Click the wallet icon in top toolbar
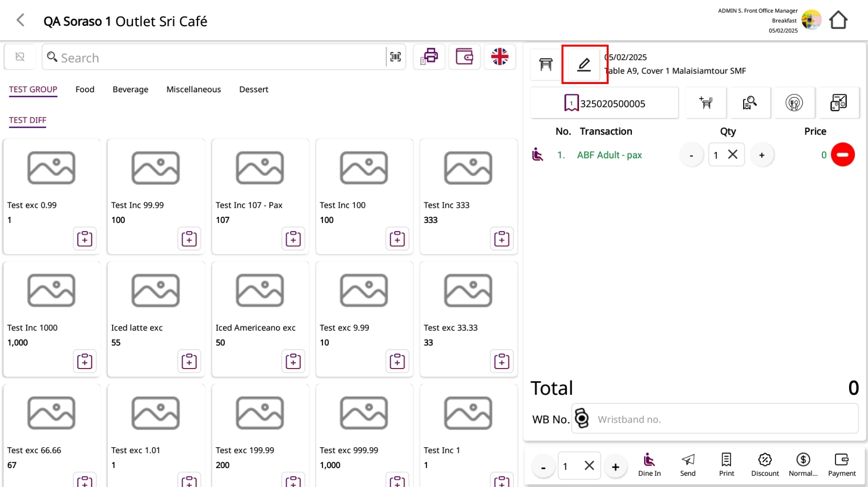This screenshot has width=868, height=487. (x=464, y=57)
